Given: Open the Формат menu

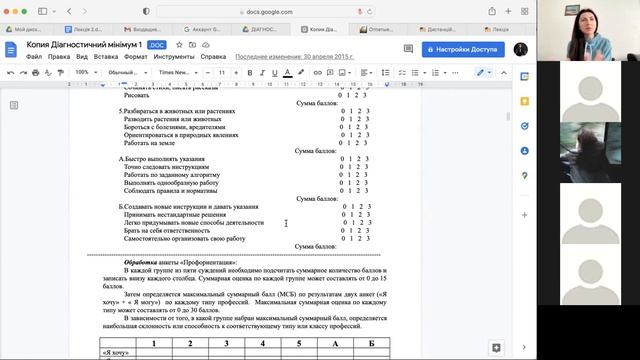Looking at the screenshot, I should [x=136, y=57].
